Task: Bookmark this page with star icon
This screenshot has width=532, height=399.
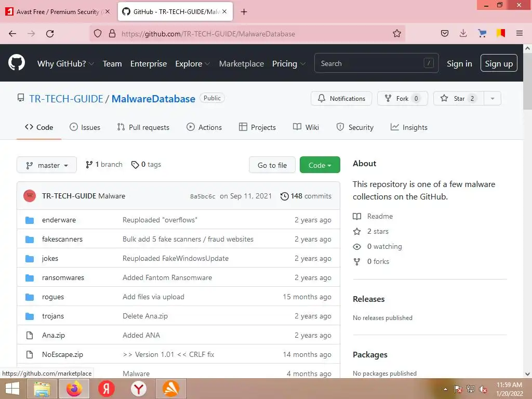Action: (396, 33)
